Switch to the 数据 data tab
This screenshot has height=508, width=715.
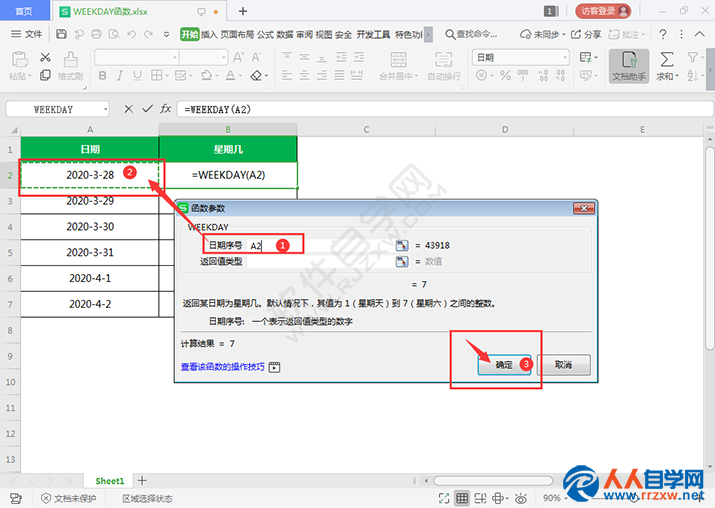click(285, 34)
